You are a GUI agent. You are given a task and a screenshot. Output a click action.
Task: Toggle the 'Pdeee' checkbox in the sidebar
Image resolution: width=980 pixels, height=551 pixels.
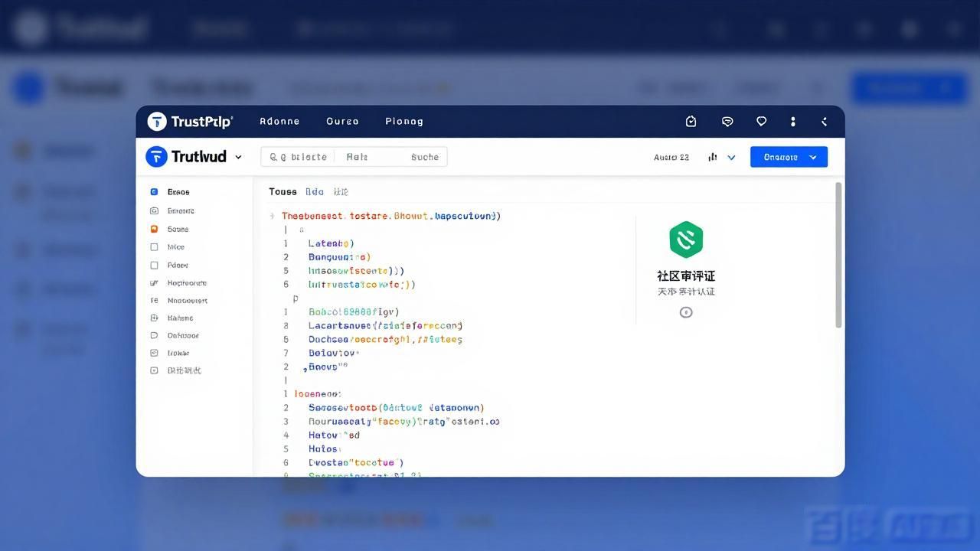tap(154, 266)
